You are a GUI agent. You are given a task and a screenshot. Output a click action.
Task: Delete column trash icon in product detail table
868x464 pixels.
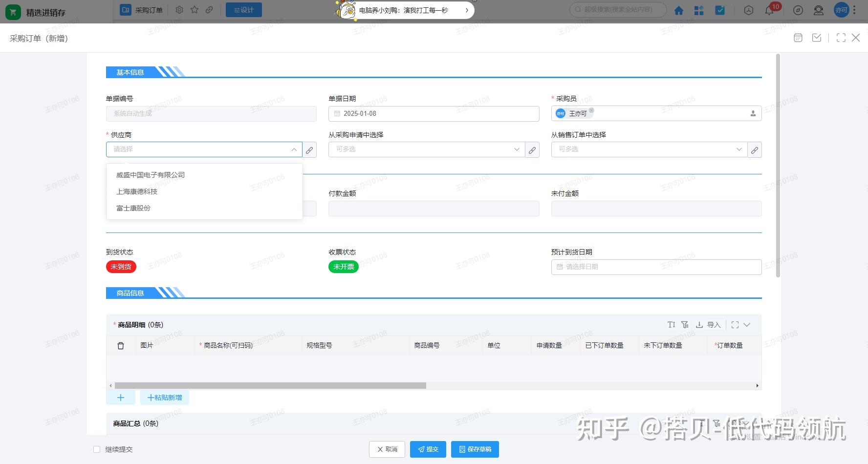tap(121, 345)
